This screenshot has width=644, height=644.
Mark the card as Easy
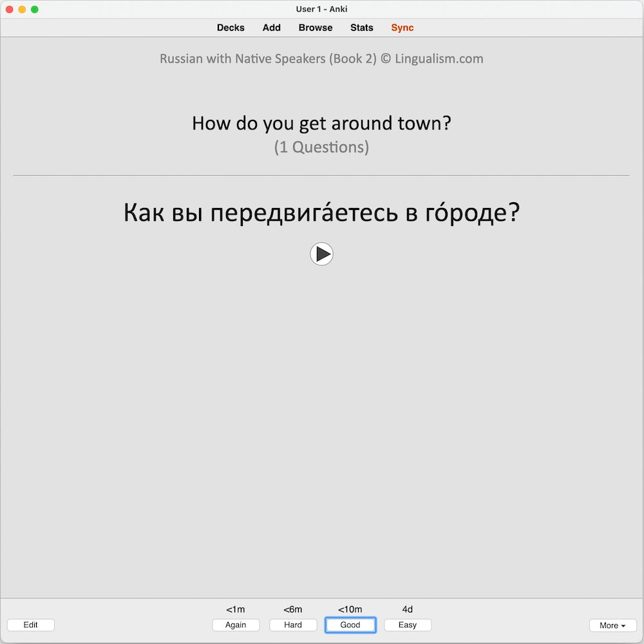(408, 625)
